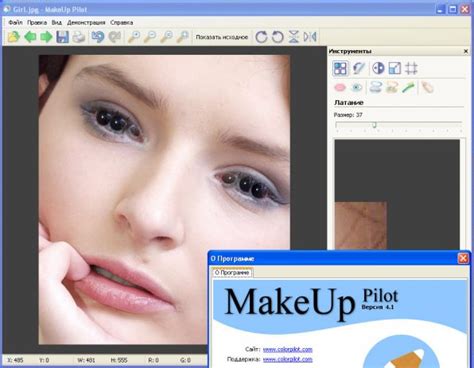The height and width of the screenshot is (368, 474).
Task: Go to previous image with green left arrow
Action: pos(30,37)
